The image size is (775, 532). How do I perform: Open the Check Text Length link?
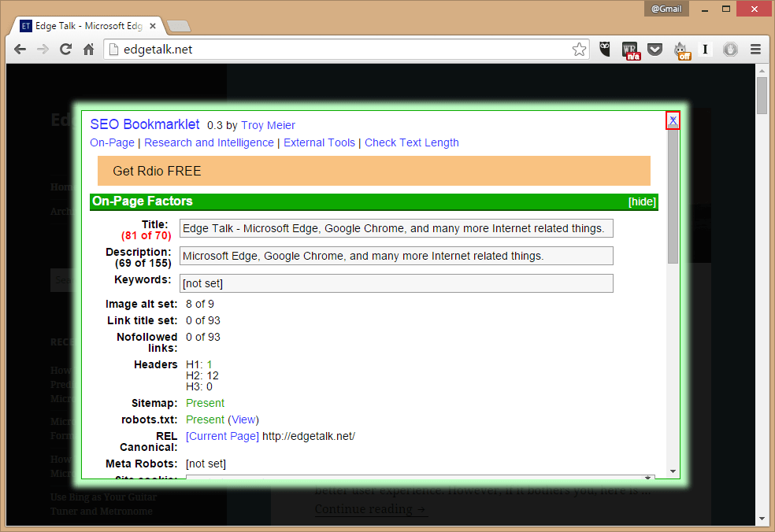point(412,142)
